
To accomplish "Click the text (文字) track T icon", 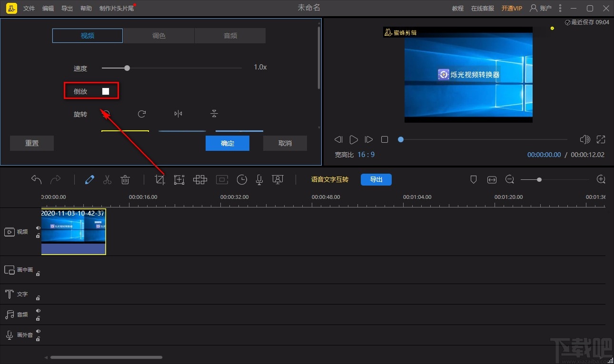I will 9,294.
